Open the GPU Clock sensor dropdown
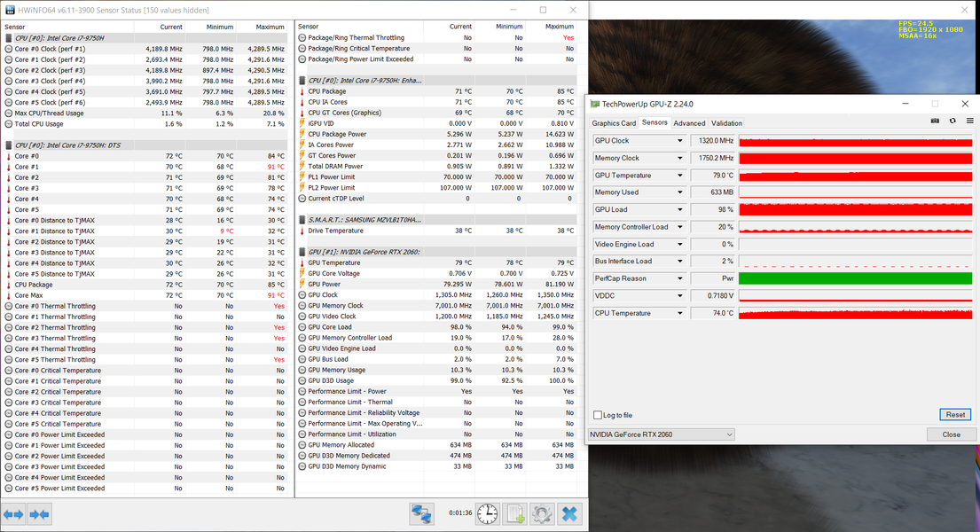This screenshot has height=532, width=980. click(x=680, y=141)
